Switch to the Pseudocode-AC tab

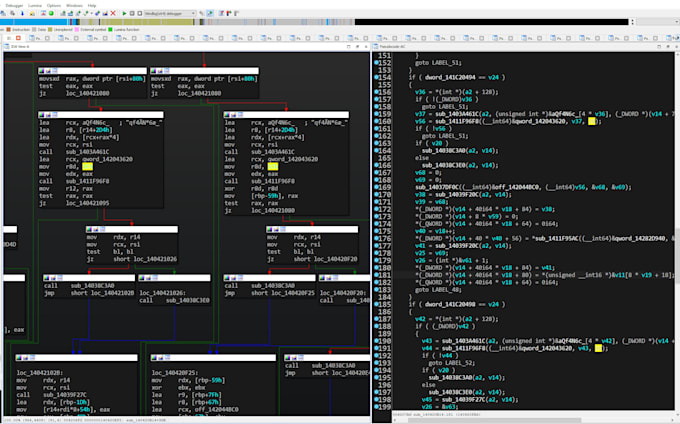[x=392, y=46]
